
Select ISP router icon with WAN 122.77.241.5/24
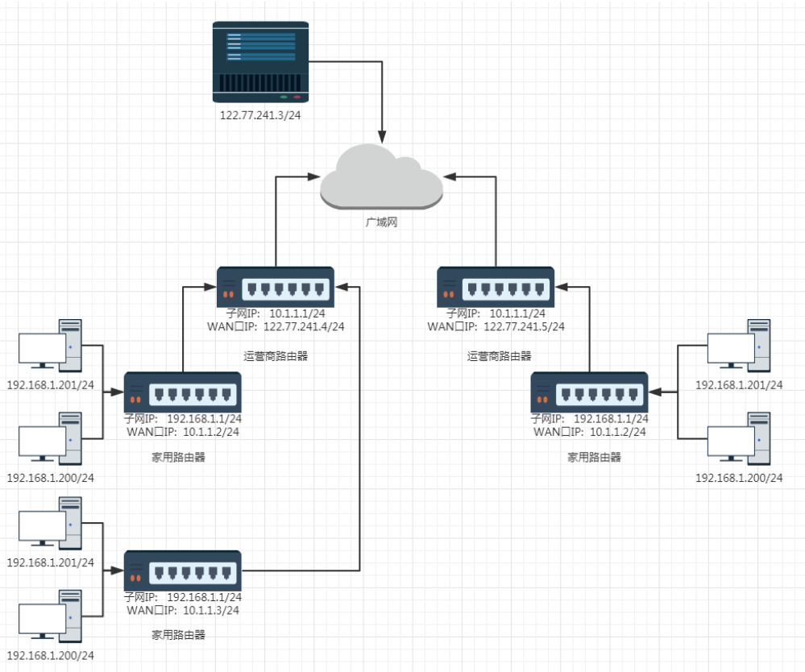coord(496,287)
